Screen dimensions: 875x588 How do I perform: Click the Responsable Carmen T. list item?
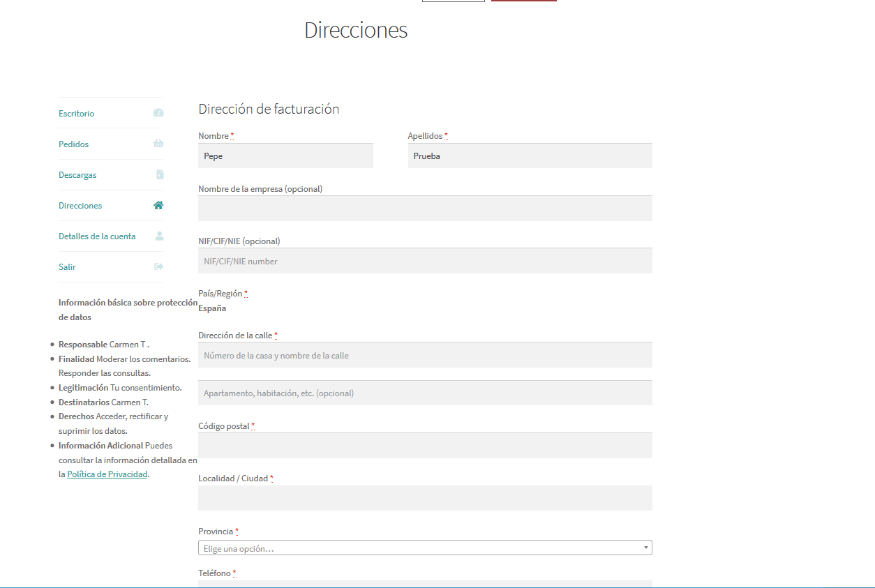point(104,345)
